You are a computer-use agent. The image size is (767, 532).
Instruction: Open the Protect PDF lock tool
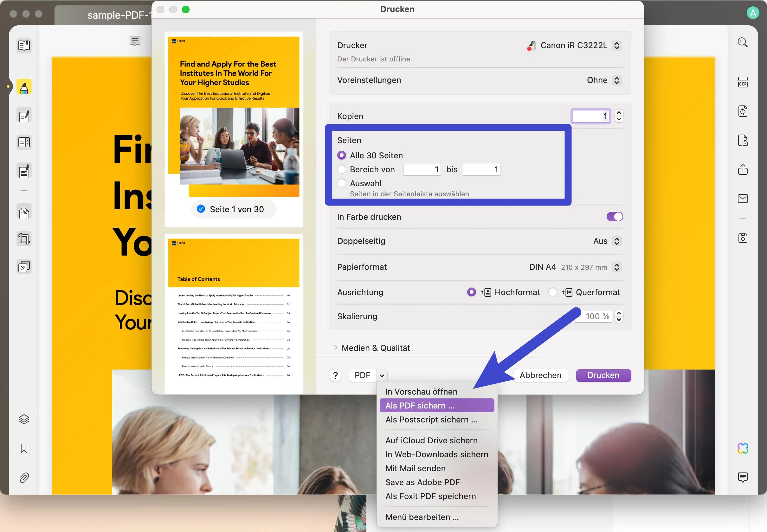743,140
